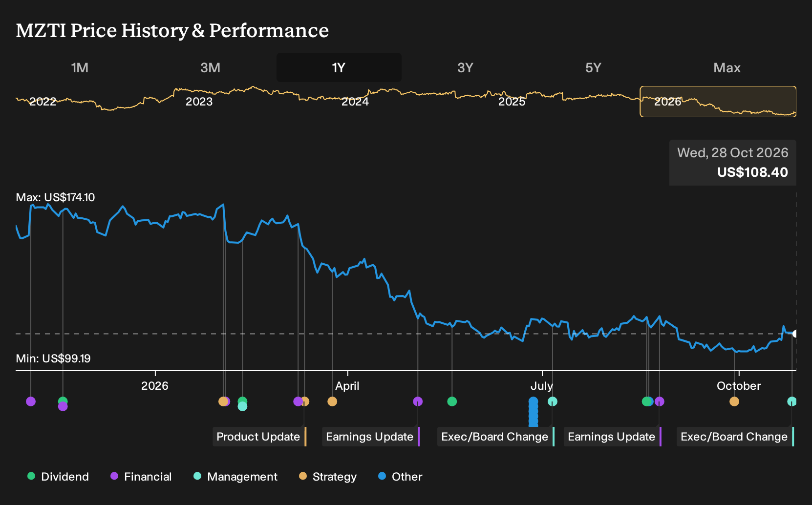The height and width of the screenshot is (505, 812).
Task: Toggle the Financial legend filter
Action: tap(141, 477)
